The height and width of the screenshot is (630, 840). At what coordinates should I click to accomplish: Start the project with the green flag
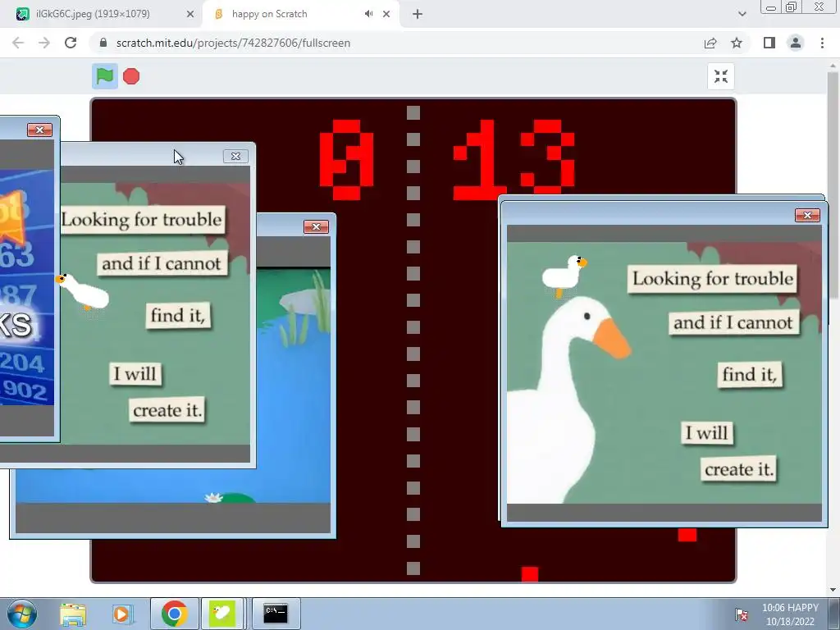click(104, 76)
